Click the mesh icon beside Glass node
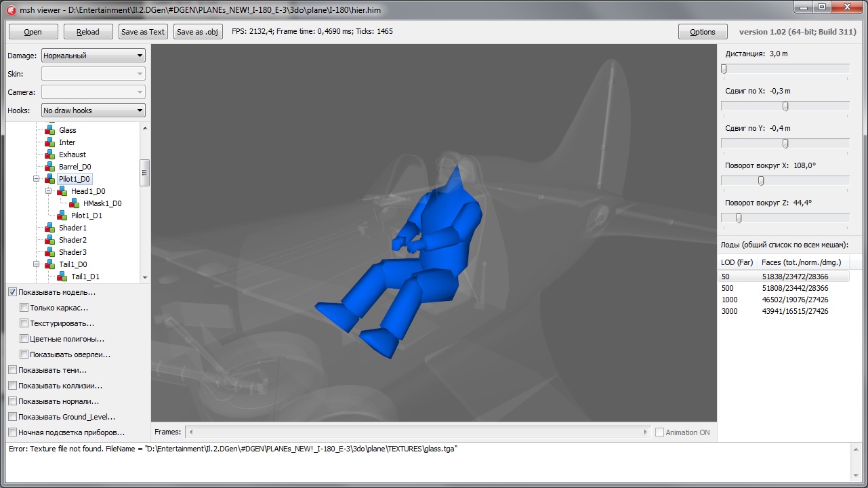The image size is (868, 488). 49,130
